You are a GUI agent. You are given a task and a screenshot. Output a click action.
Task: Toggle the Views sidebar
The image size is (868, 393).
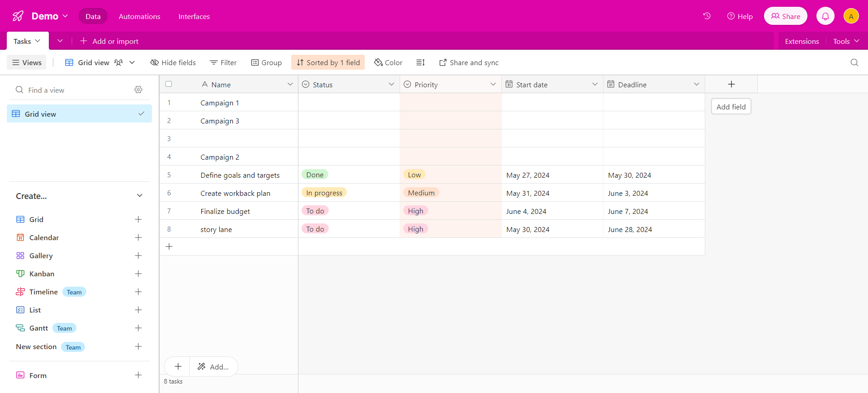coord(27,62)
